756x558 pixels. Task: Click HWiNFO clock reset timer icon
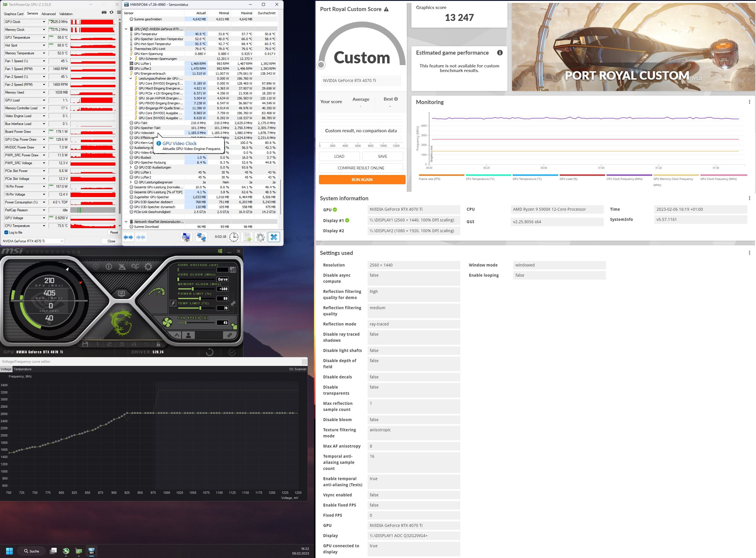[x=233, y=237]
